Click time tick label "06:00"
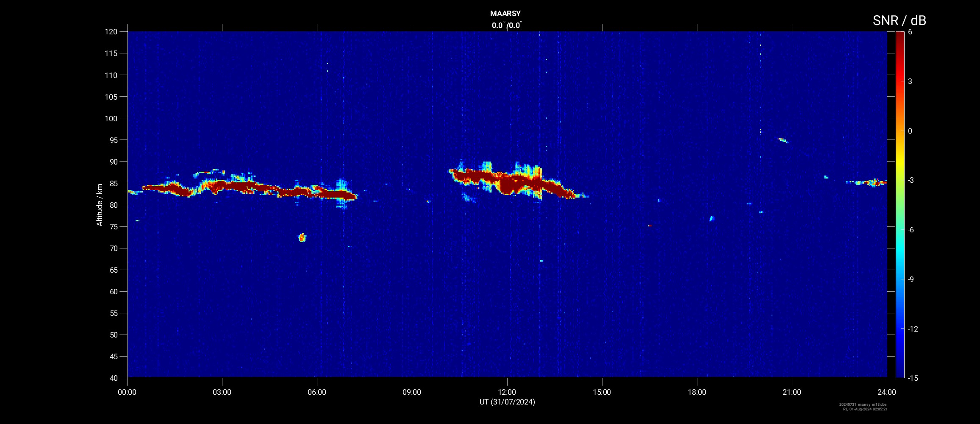980x424 pixels. point(317,392)
